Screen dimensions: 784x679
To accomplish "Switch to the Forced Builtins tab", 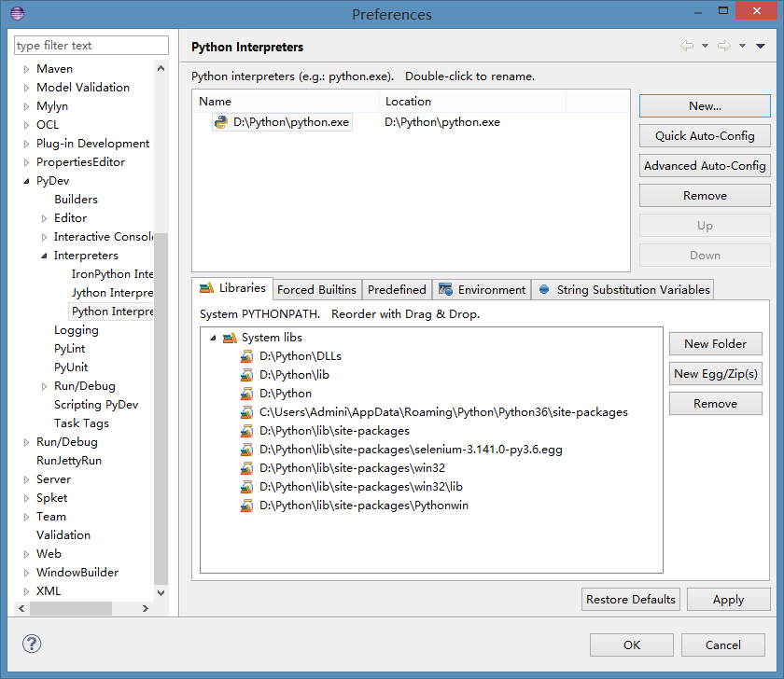I will pyautogui.click(x=316, y=289).
